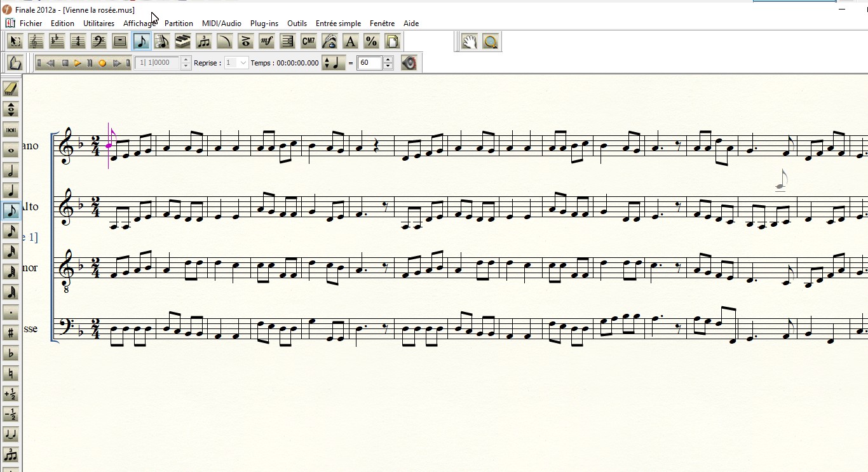The width and height of the screenshot is (868, 472).
Task: Open the MIDI/Audio menu
Action: coord(221,24)
